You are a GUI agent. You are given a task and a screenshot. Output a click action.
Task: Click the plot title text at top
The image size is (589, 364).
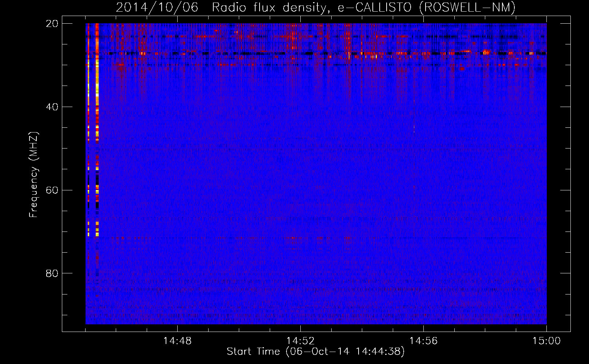point(316,7)
